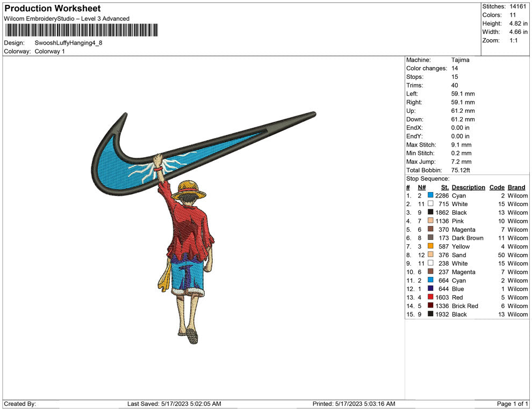Click the barcode under the studio name
532x409 pixels.
pos(82,30)
